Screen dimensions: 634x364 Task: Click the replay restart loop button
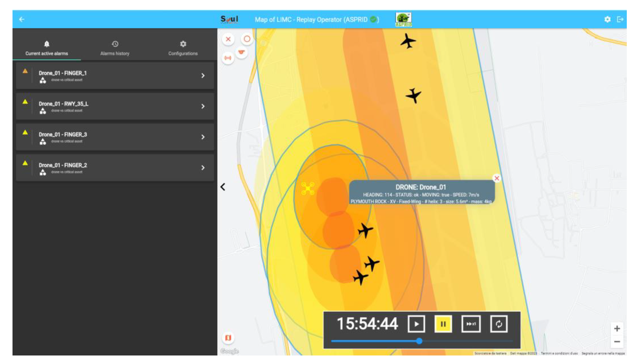[x=499, y=324]
